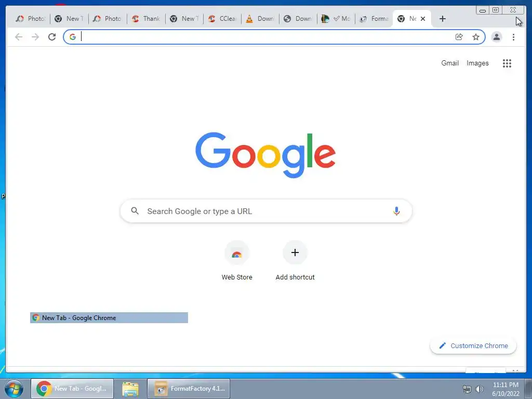The height and width of the screenshot is (399, 532).
Task: Open the Chrome three-dot menu
Action: [513, 37]
